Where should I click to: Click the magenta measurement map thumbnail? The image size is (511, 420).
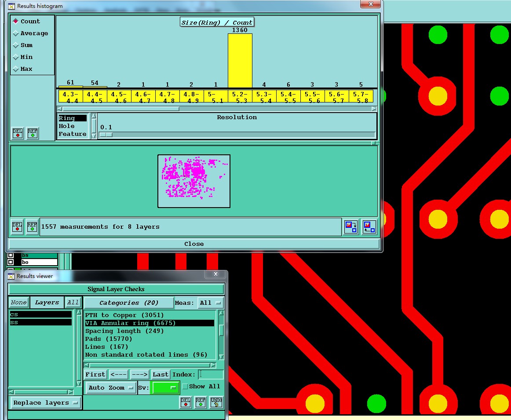(x=194, y=181)
